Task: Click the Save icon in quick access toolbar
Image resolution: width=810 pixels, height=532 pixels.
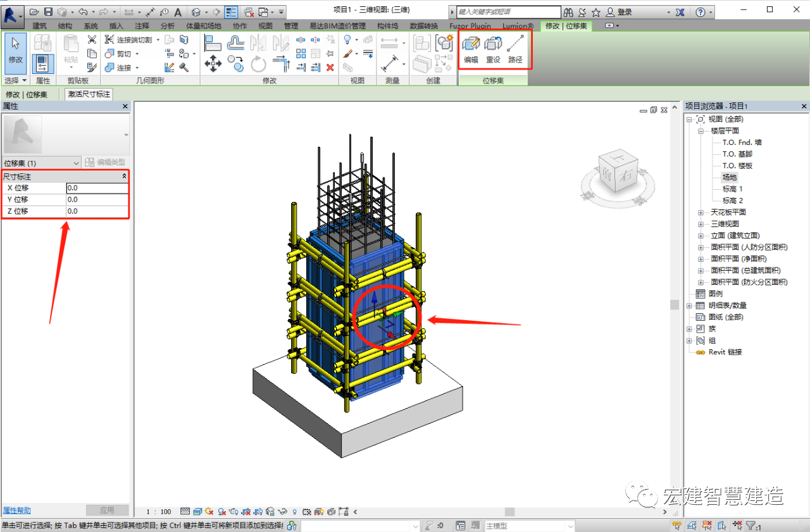Action: [x=48, y=12]
